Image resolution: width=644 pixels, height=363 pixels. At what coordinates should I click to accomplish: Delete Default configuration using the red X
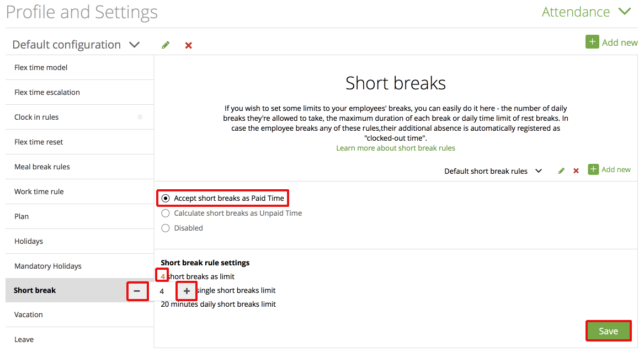point(188,45)
